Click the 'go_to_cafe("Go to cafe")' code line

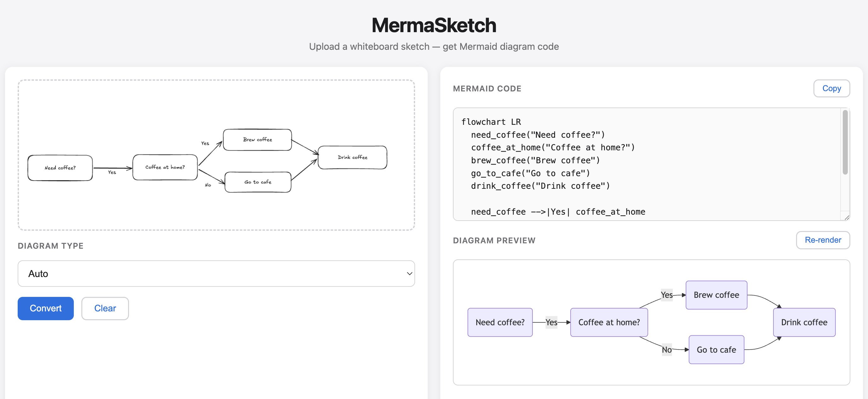(531, 173)
